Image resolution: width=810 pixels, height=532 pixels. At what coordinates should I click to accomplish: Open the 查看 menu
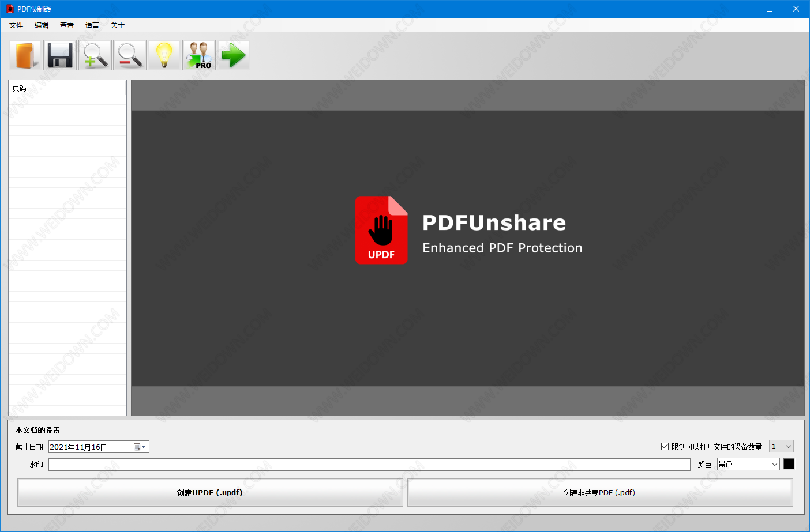(x=67, y=25)
